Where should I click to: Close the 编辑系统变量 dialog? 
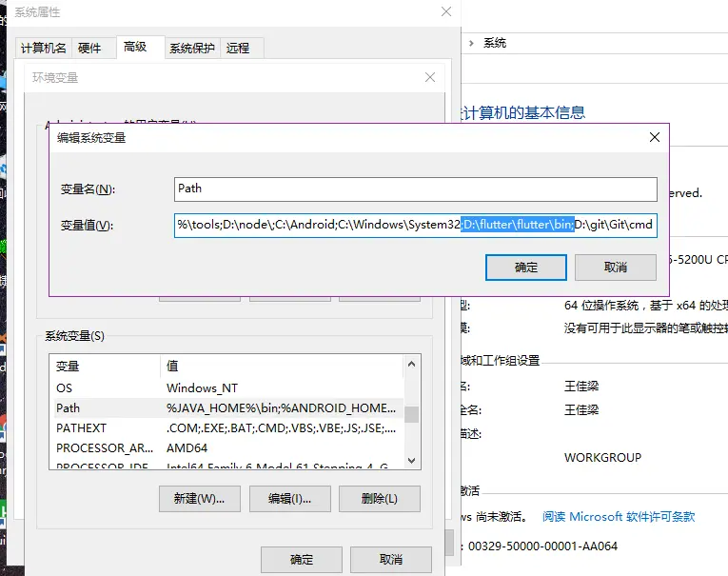(x=654, y=137)
